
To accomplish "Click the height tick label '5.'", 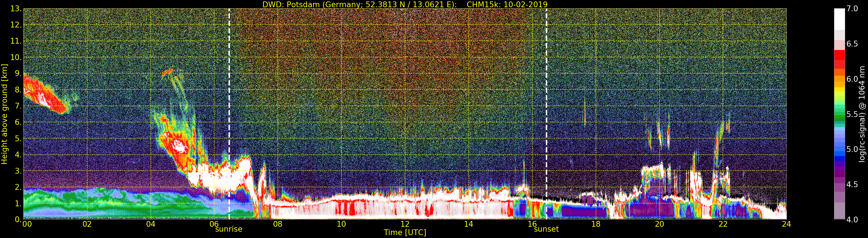I will tap(18, 138).
